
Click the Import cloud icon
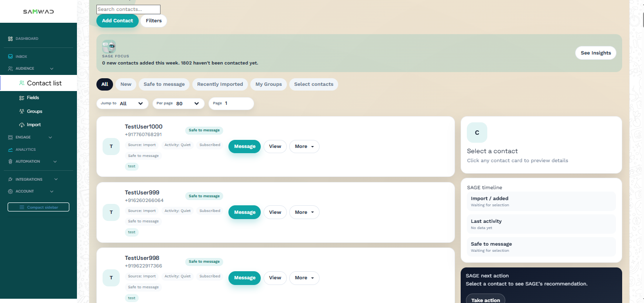pos(22,125)
